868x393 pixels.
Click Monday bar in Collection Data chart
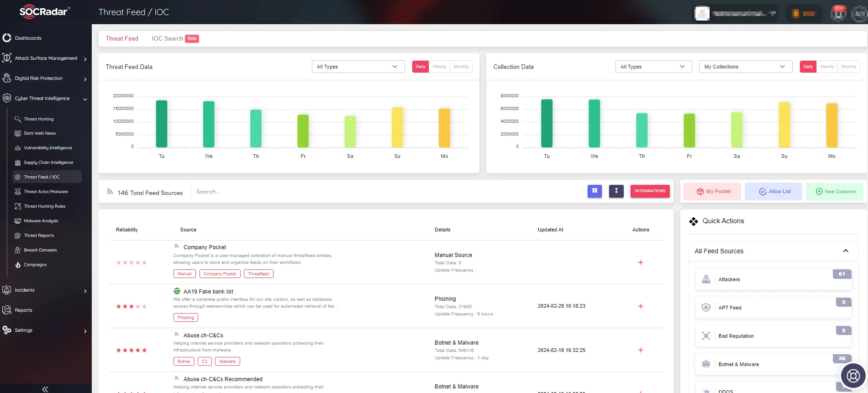click(x=832, y=125)
